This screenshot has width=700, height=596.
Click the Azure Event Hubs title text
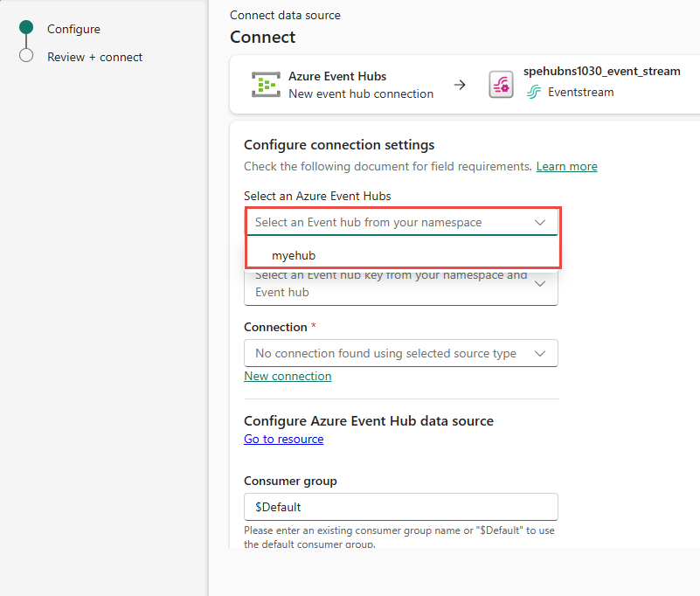pos(337,76)
